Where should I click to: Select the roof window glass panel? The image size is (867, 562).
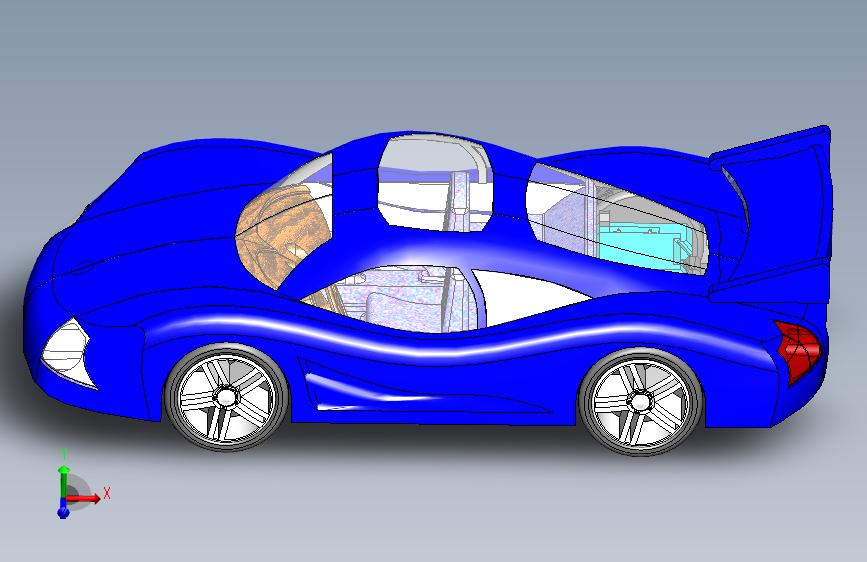point(435,182)
